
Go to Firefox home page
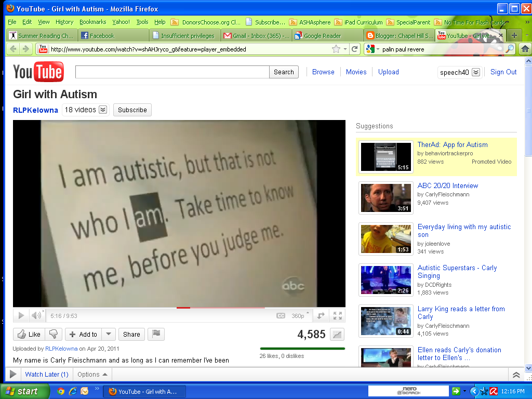[525, 49]
